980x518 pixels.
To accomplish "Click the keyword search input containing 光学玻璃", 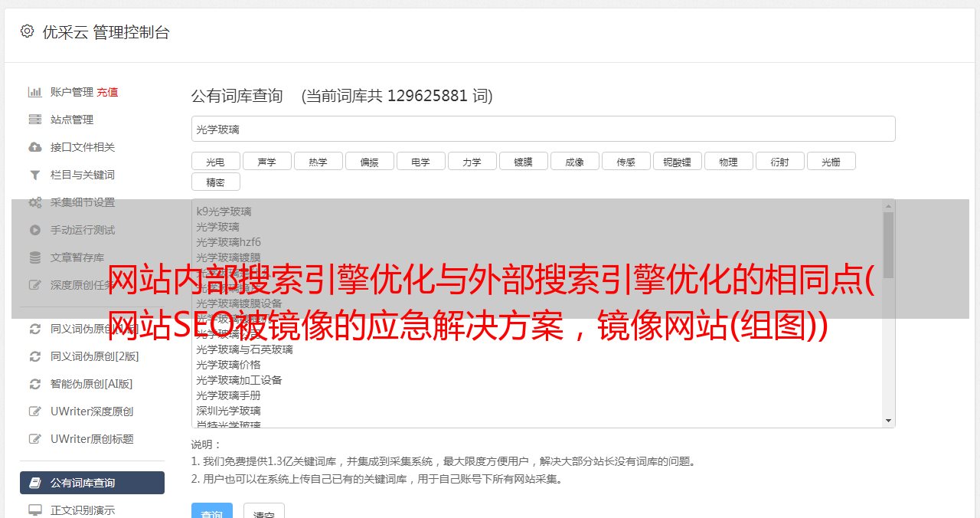I will 543,129.
